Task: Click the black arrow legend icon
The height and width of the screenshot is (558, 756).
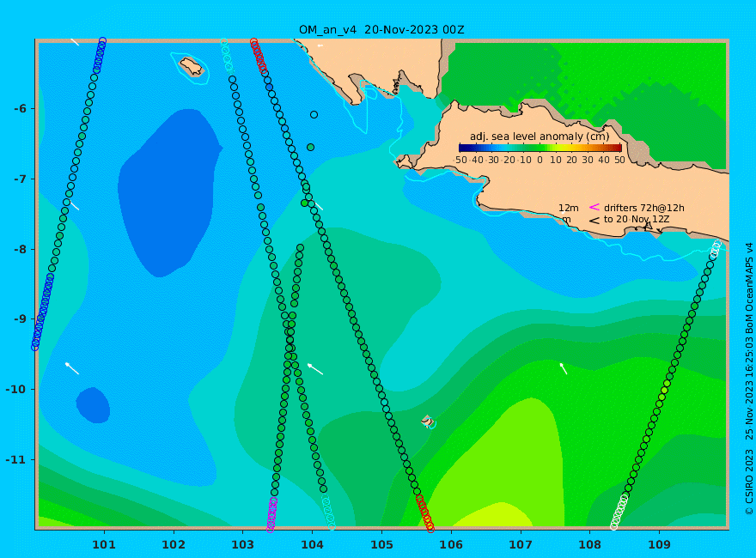Action: pos(594,221)
